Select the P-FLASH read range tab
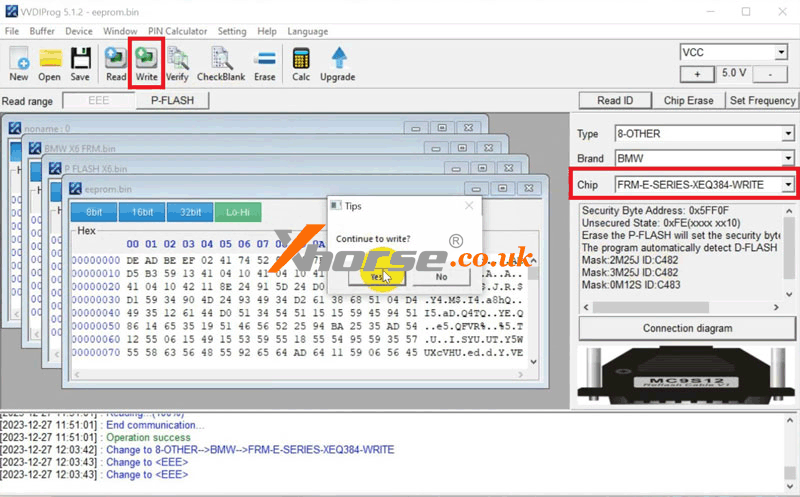Screen dimensions: 800x497 [x=173, y=100]
